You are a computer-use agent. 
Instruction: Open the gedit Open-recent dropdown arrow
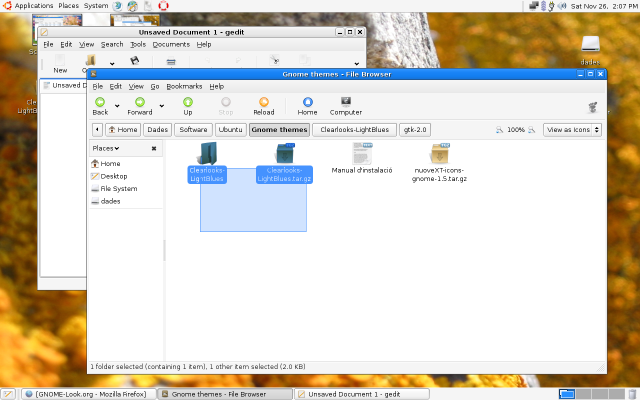tap(112, 64)
